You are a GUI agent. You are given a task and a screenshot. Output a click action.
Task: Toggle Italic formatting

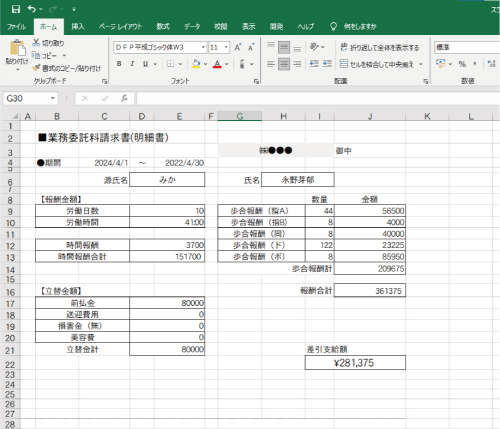click(x=132, y=64)
